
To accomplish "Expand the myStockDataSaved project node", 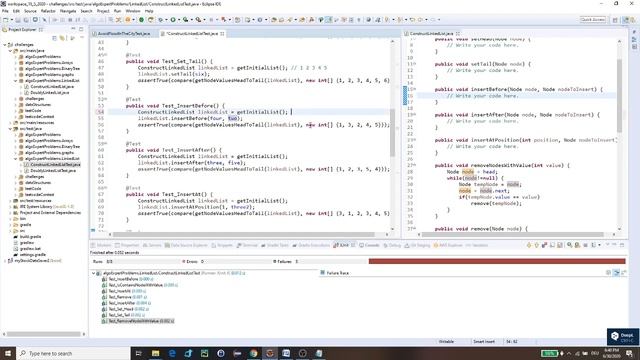I will (5, 260).
